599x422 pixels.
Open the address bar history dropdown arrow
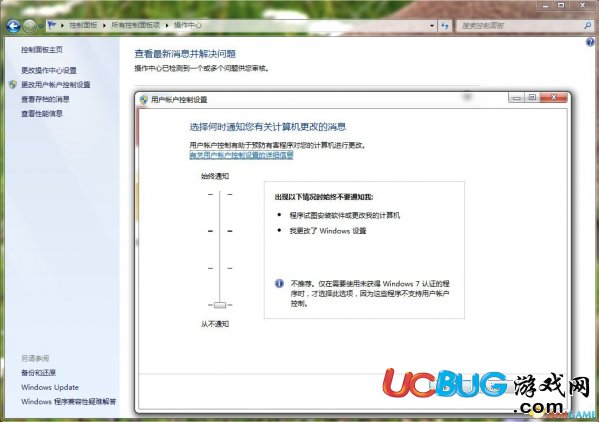(x=432, y=26)
